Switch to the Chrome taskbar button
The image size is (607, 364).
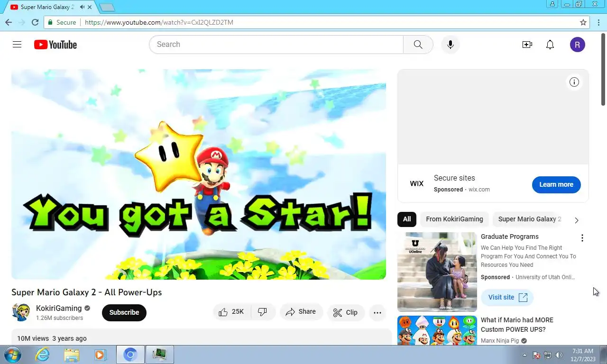(x=130, y=355)
